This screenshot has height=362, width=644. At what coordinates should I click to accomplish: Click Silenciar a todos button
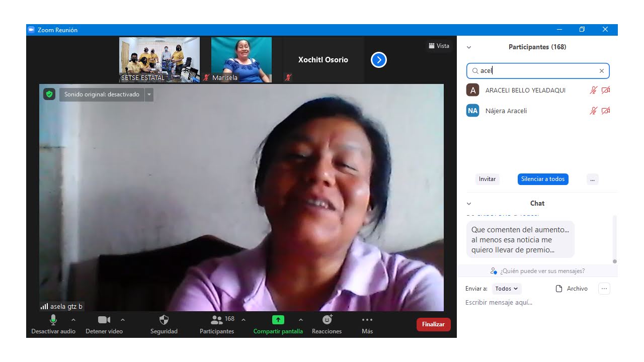[543, 179]
